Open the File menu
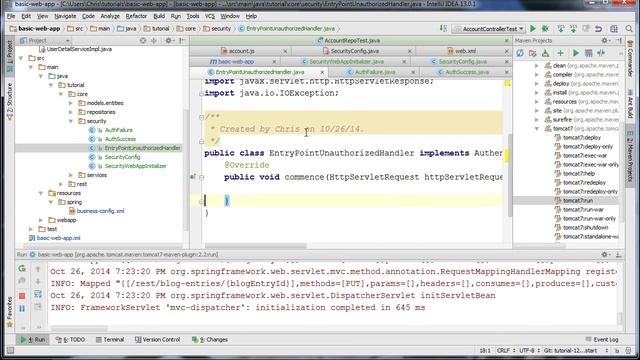 pyautogui.click(x=11, y=16)
